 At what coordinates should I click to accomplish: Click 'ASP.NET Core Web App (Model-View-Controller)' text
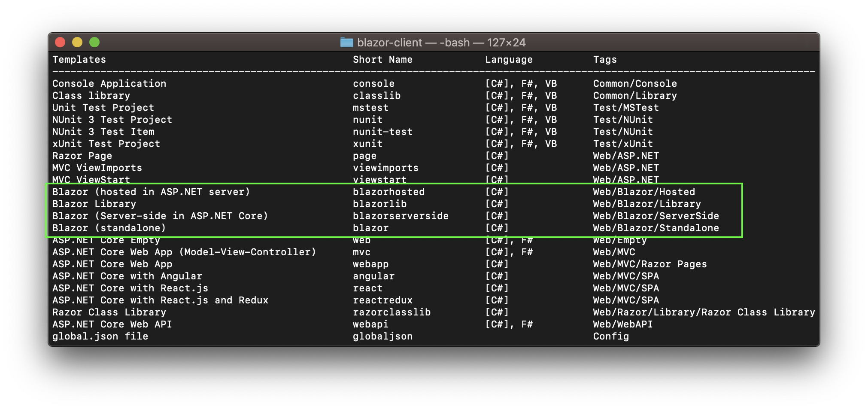click(x=185, y=252)
